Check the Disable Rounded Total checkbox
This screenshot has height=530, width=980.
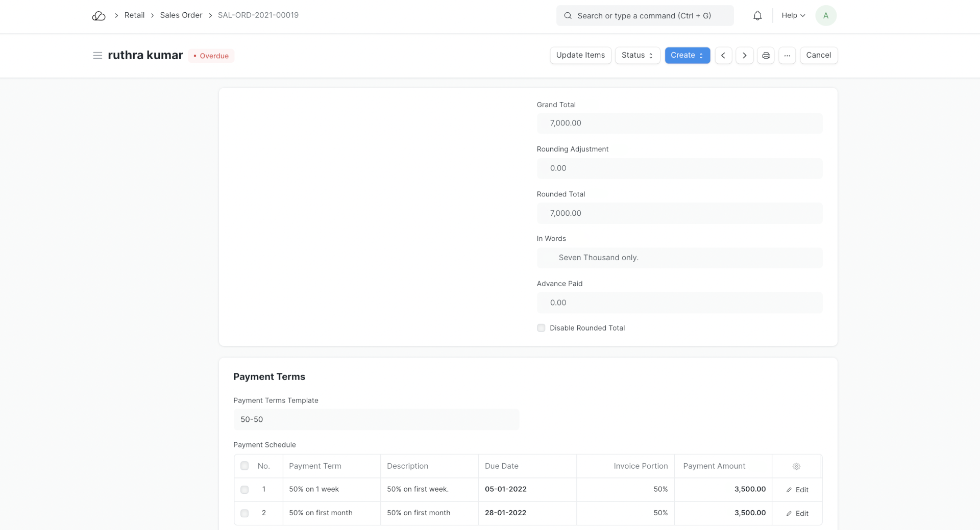coord(541,328)
